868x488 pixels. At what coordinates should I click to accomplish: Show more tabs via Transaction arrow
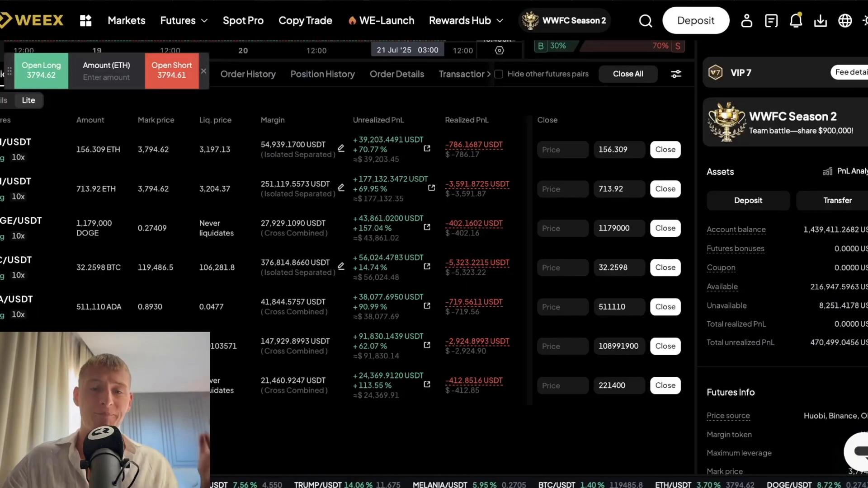[489, 74]
